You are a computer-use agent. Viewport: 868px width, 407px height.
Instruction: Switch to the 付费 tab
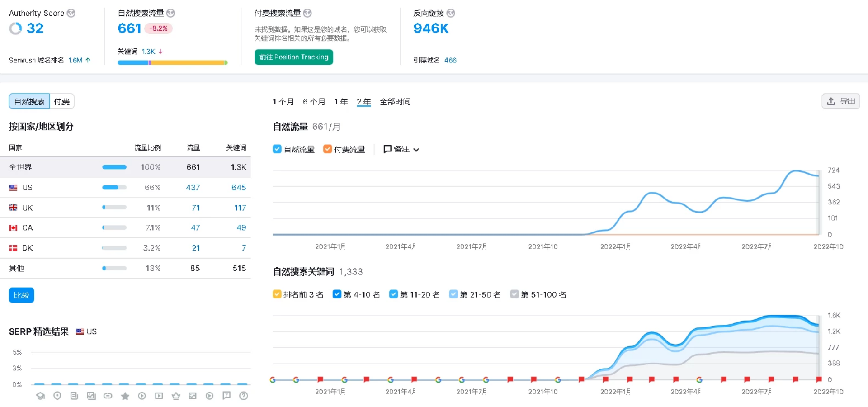pos(61,101)
